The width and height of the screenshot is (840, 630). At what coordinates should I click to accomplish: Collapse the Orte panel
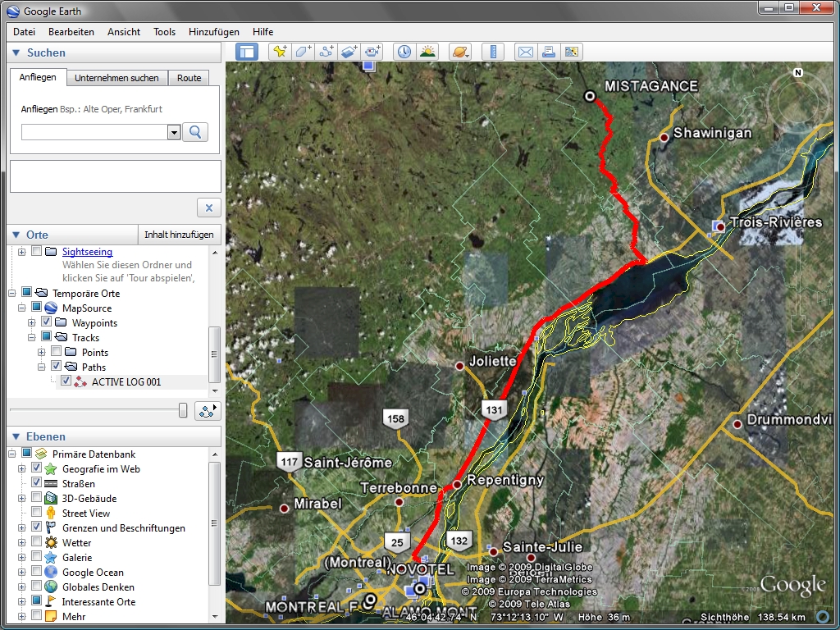(16, 235)
